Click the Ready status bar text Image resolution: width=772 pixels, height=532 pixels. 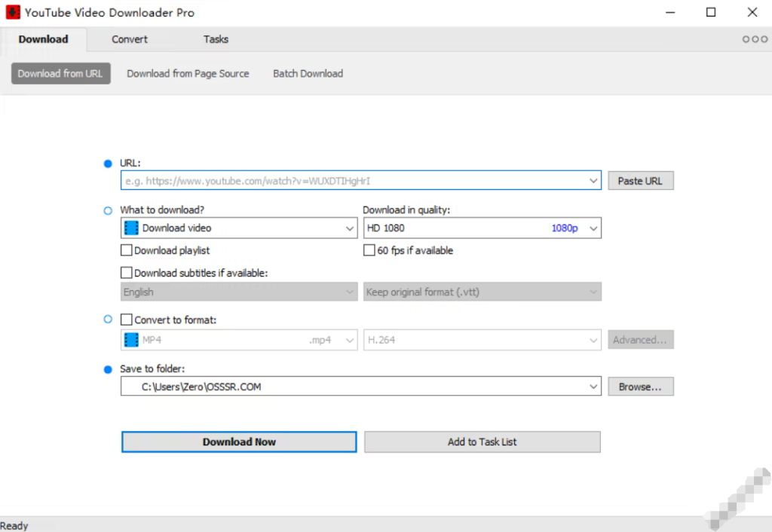coord(14,526)
